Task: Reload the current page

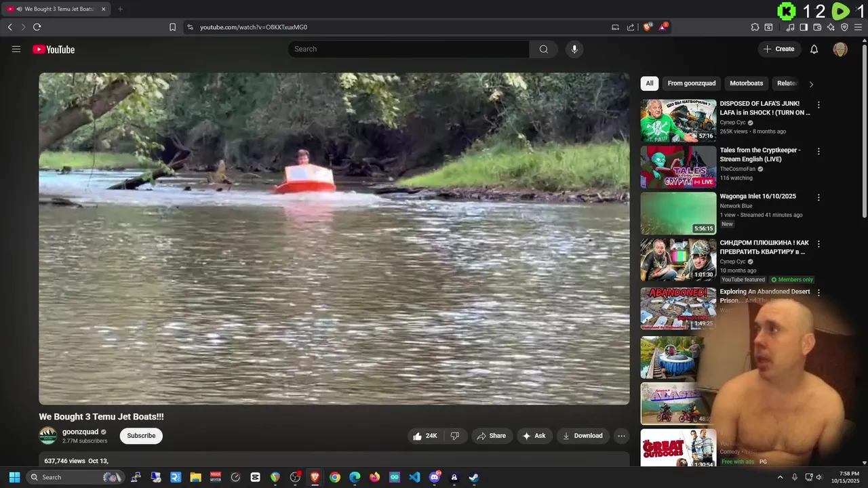Action: click(x=37, y=27)
